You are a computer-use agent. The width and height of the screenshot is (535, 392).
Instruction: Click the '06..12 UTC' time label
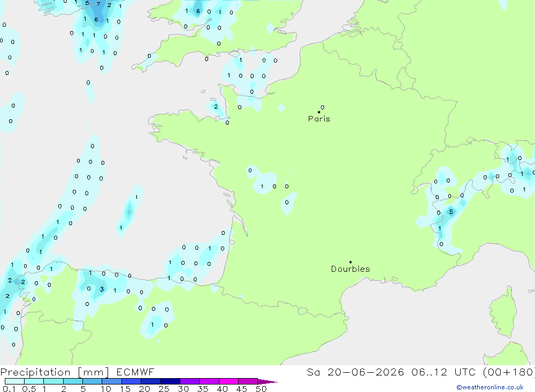click(443, 372)
